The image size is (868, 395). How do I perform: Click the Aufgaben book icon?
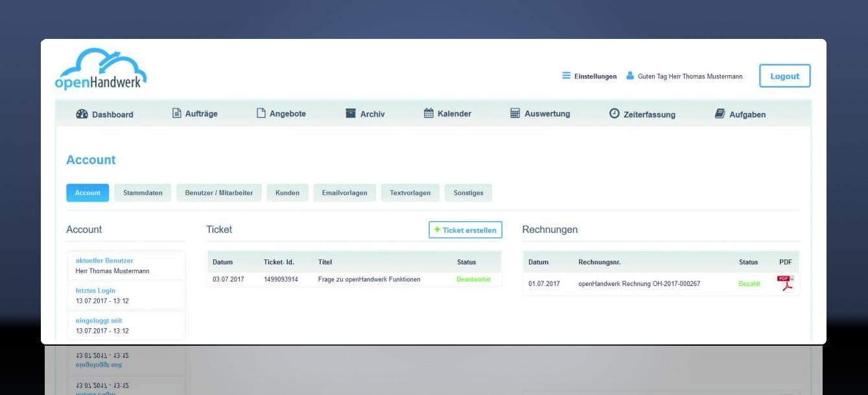point(720,114)
